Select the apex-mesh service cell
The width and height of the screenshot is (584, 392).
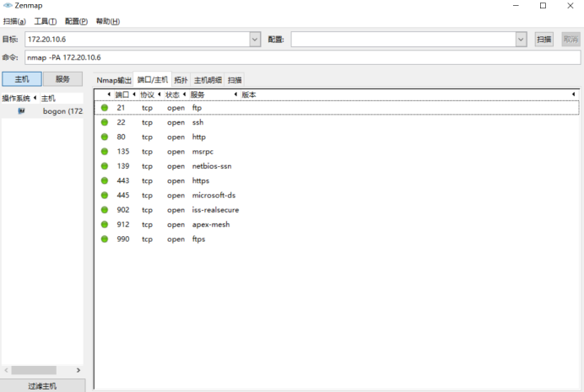[211, 224]
